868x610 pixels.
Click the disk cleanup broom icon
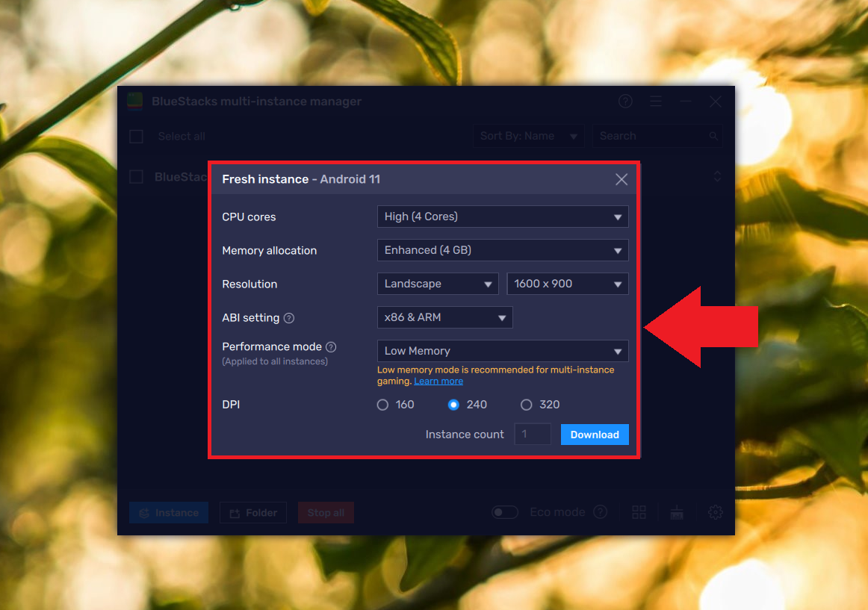(677, 512)
